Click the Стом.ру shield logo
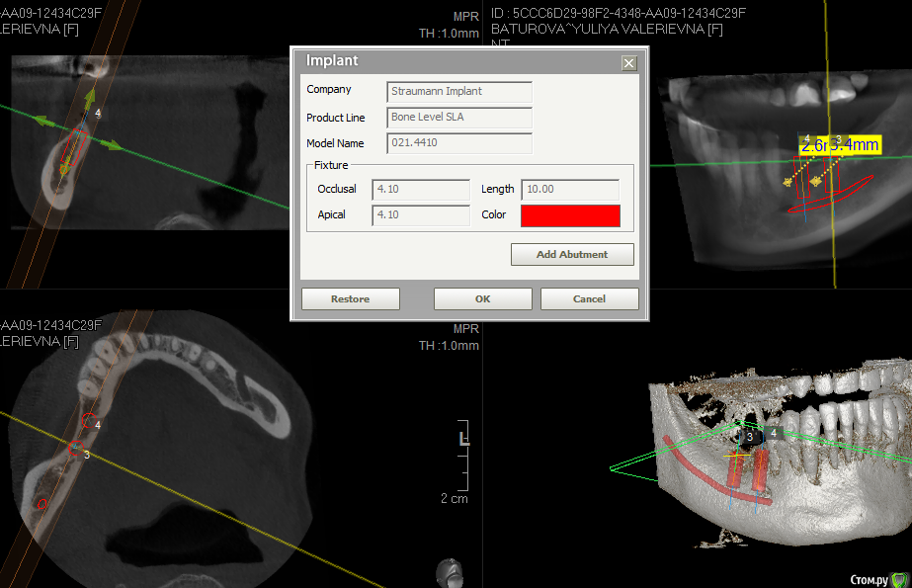Image resolution: width=912 pixels, height=588 pixels. (898, 579)
